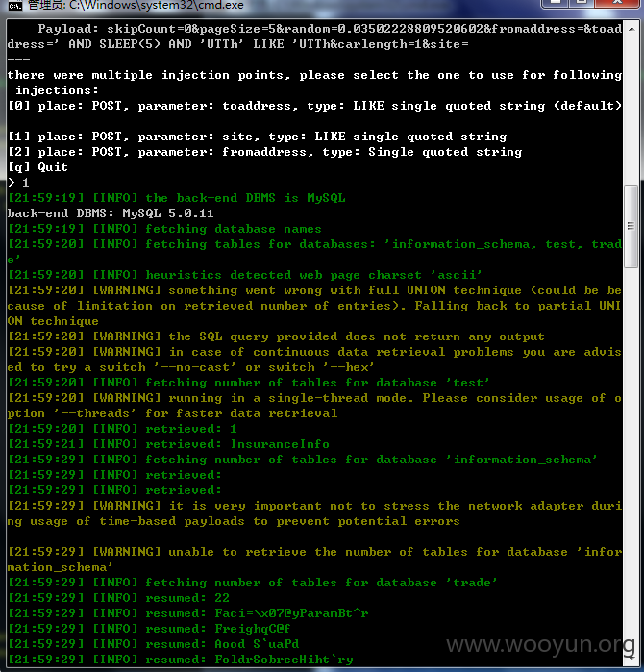Click the 'resumed: Faci=\x07@yParamBt^r' line
Viewport: 644px width, 672px height.
[x=188, y=613]
